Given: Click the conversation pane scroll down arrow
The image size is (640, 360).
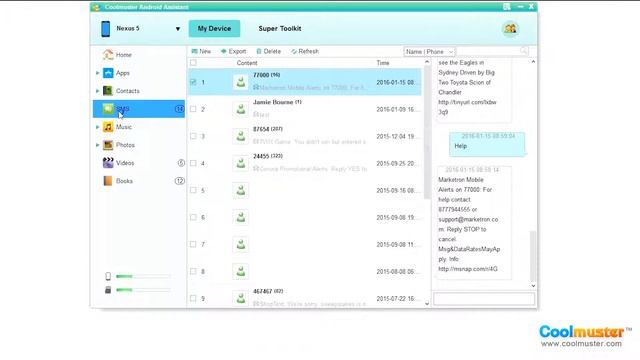Looking at the screenshot, I should coord(533,286).
